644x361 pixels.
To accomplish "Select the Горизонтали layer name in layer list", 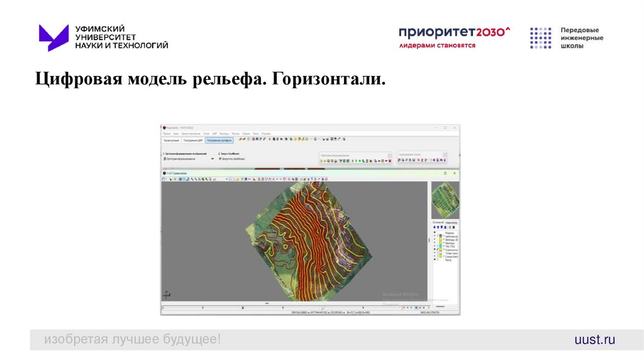I will pyautogui.click(x=452, y=250).
